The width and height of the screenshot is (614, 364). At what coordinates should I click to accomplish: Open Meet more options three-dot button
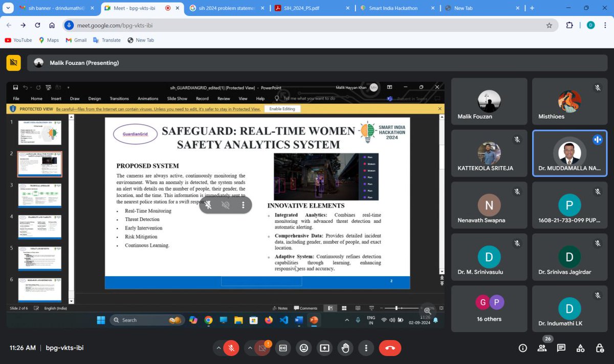(x=366, y=348)
